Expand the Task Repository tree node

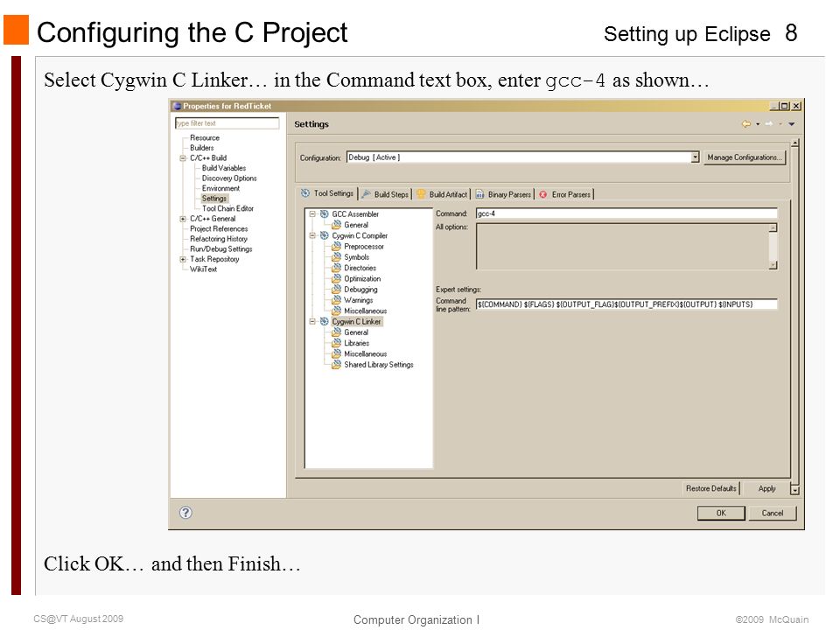tap(183, 259)
